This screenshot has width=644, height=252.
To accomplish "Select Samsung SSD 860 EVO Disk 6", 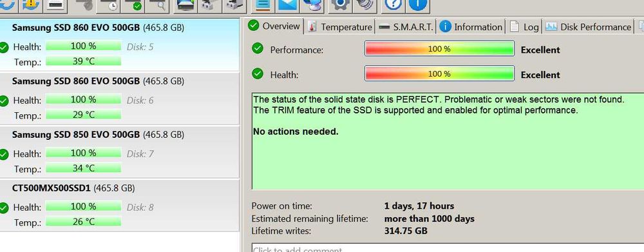I will pyautogui.click(x=120, y=98).
